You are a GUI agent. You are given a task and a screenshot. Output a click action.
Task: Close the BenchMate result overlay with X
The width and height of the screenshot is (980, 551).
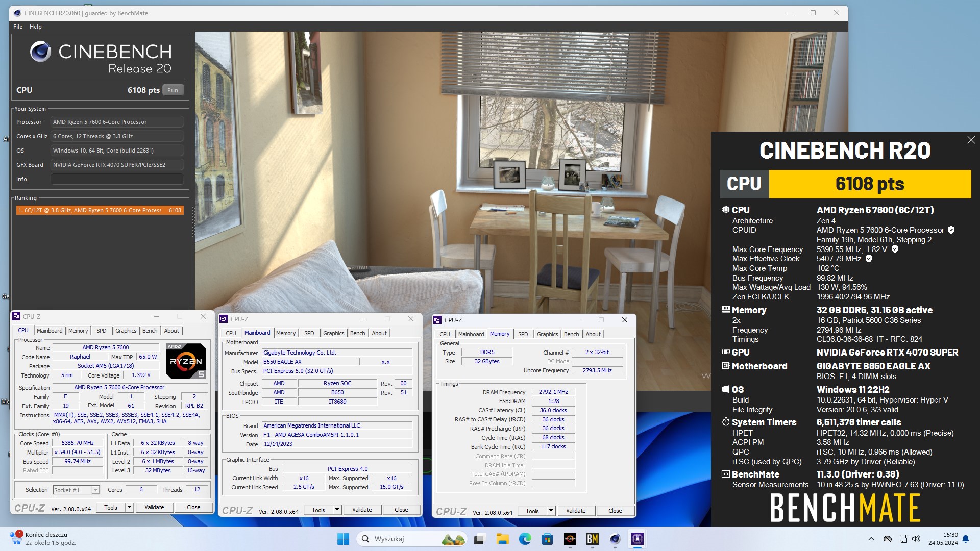point(971,140)
